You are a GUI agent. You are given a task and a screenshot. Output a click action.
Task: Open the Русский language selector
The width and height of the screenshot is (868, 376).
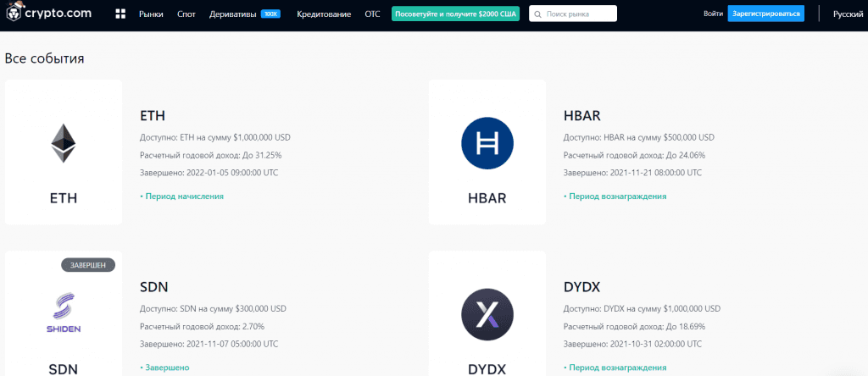point(848,14)
